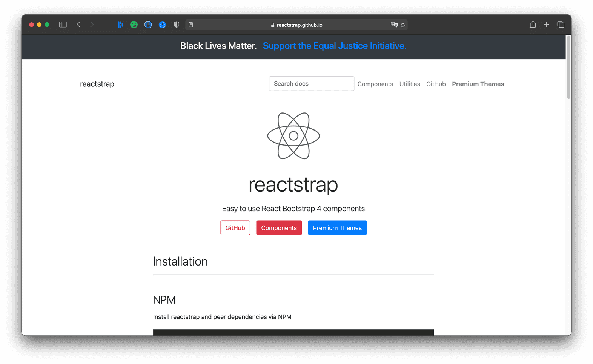Open the blue hexagon hand extension

point(148,25)
